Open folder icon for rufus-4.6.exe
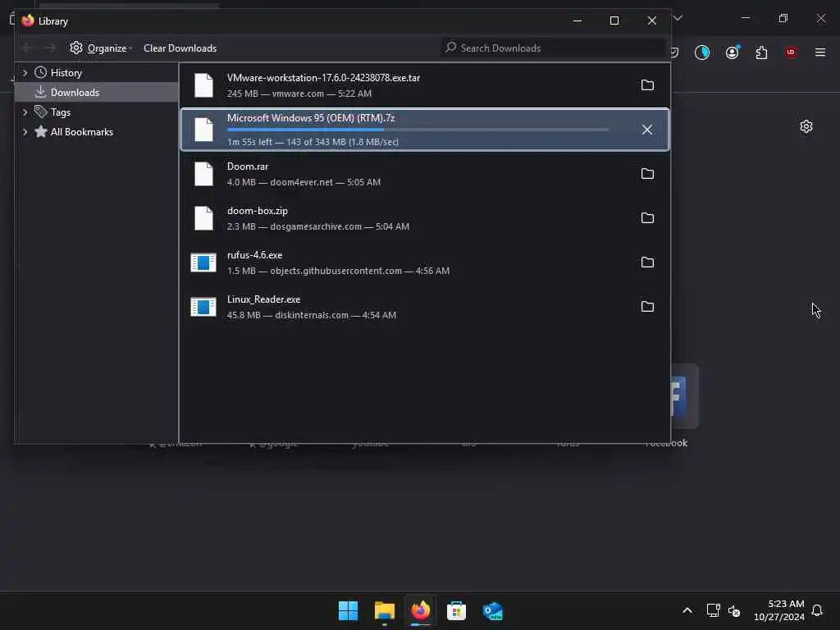The width and height of the screenshot is (840, 630). point(647,262)
